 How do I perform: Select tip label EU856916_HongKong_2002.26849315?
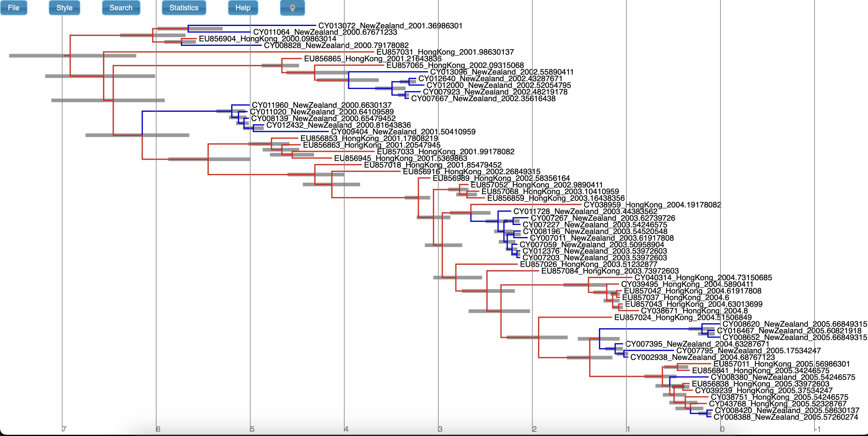pos(472,172)
